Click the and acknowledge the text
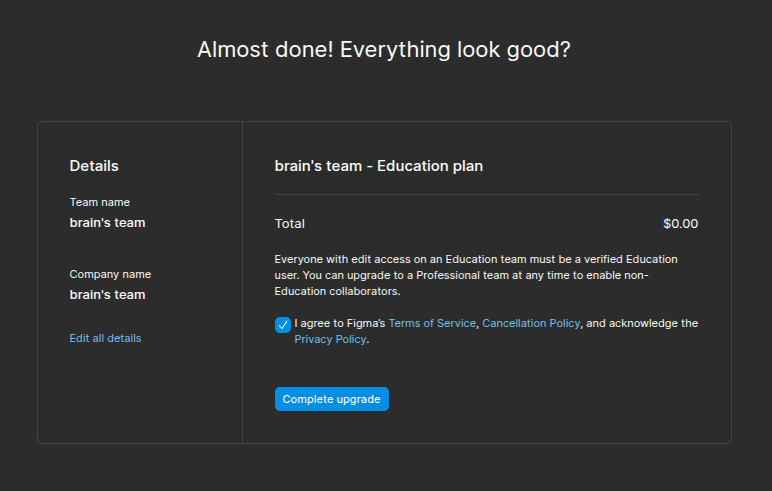Image resolution: width=772 pixels, height=491 pixels. coord(642,324)
